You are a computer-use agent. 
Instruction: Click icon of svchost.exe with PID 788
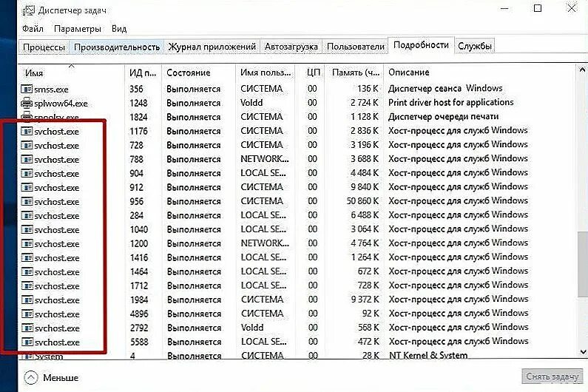point(27,159)
